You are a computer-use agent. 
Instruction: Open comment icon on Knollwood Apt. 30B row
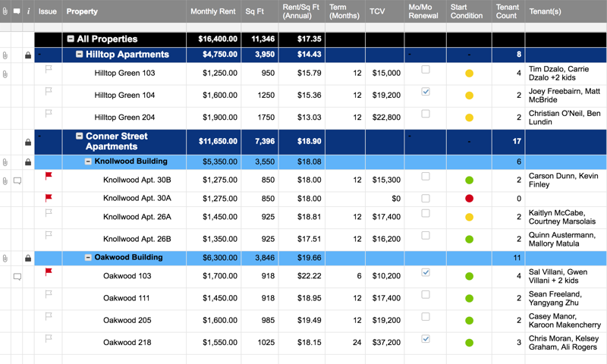pyautogui.click(x=17, y=180)
